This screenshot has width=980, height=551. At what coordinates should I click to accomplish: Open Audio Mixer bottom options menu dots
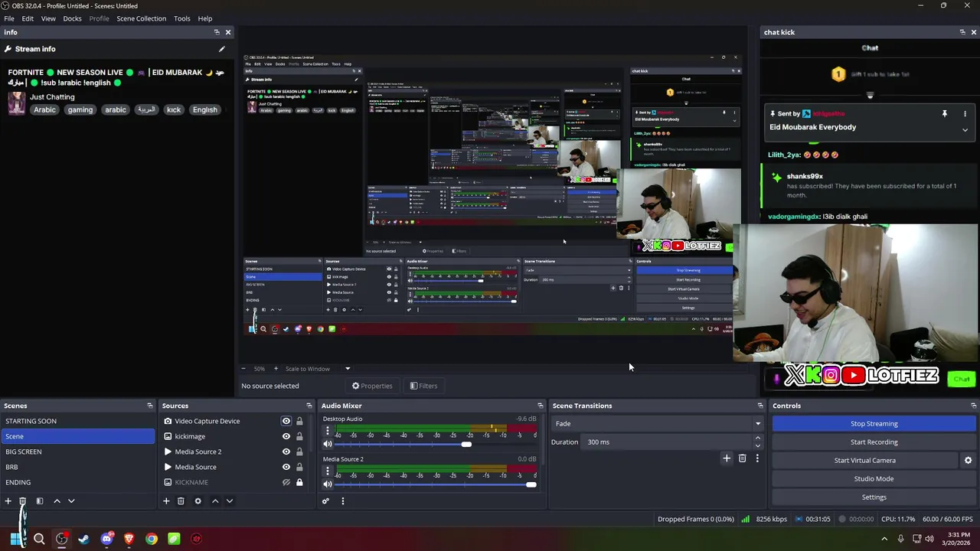click(x=342, y=501)
